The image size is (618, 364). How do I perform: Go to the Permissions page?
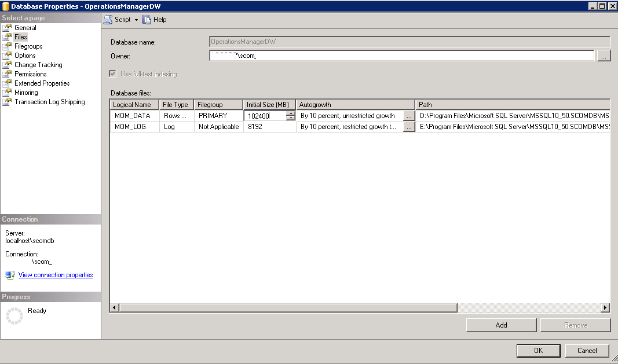(x=30, y=74)
